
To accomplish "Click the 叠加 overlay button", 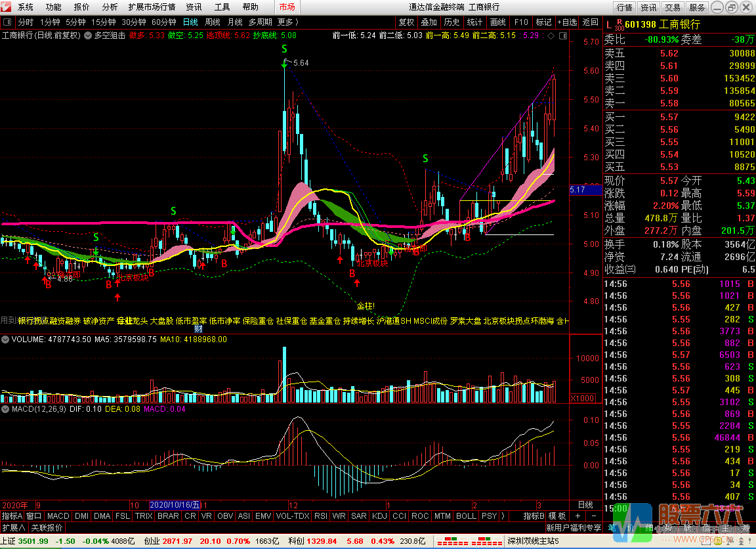I will coord(429,22).
